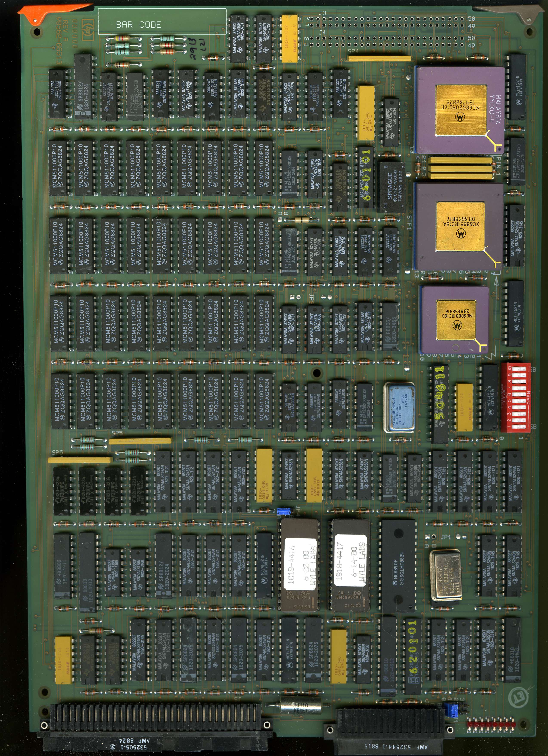Click the blue 33.333 MHz oscillator
The width and height of the screenshot is (548, 756).
399,407
